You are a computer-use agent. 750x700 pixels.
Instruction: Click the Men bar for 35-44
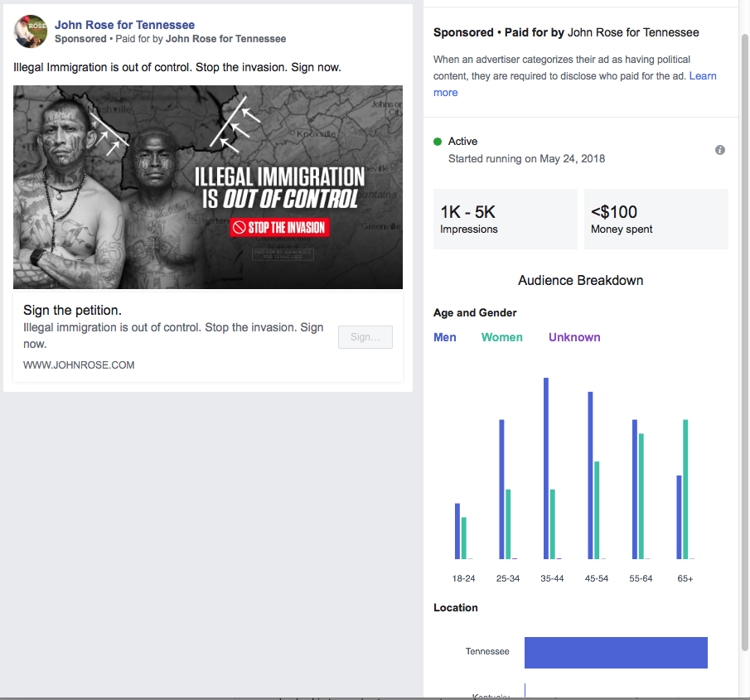point(546,468)
